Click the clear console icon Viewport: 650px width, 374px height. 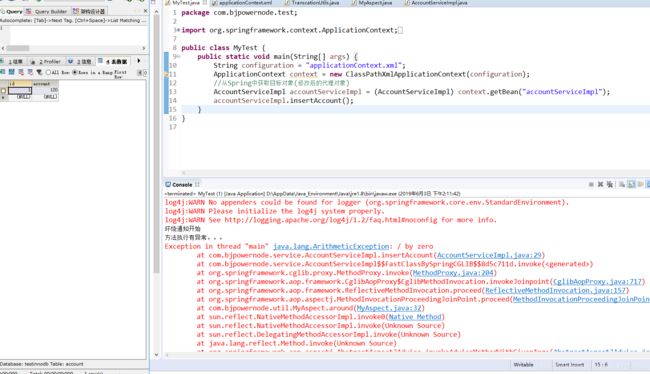[622, 185]
